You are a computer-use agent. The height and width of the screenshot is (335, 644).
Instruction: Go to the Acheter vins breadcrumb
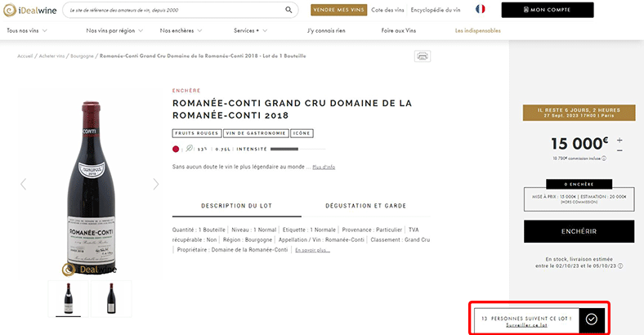51,56
